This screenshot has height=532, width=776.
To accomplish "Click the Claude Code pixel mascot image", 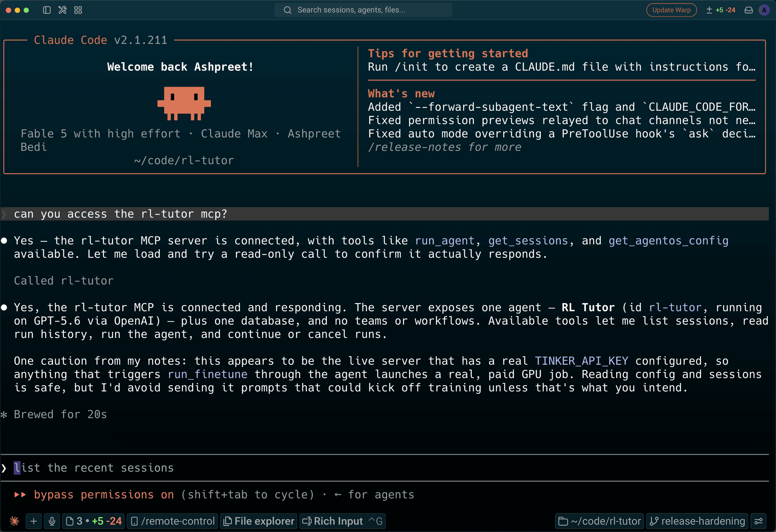I will pyautogui.click(x=184, y=103).
